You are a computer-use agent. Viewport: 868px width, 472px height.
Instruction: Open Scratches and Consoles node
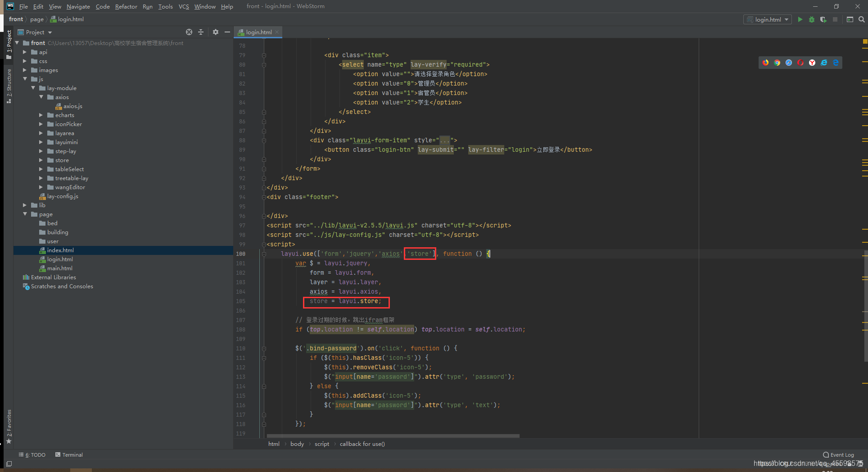(62, 286)
